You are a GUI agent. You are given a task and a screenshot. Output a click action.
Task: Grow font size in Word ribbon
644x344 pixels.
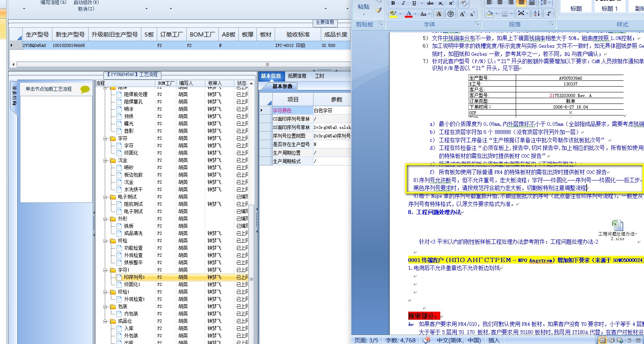click(x=462, y=14)
